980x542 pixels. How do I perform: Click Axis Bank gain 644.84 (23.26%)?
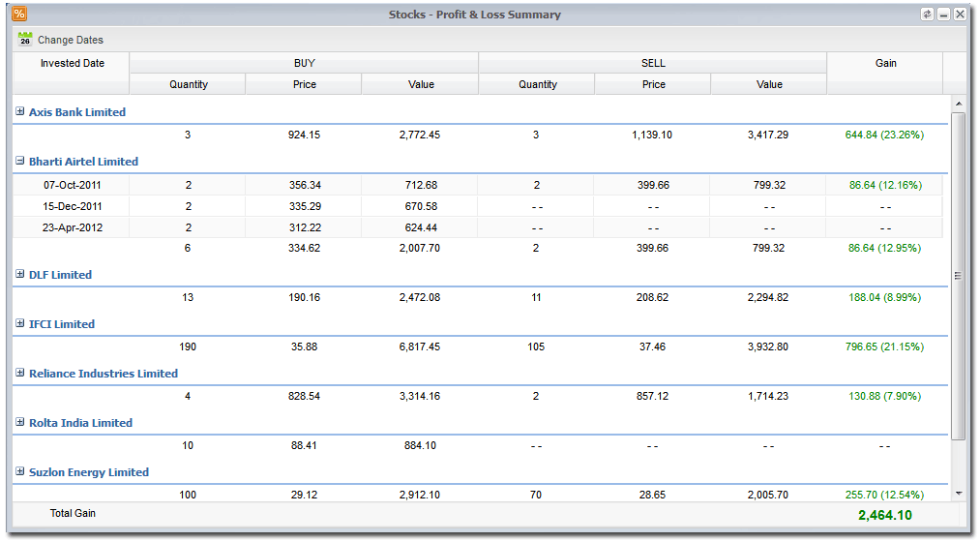884,135
